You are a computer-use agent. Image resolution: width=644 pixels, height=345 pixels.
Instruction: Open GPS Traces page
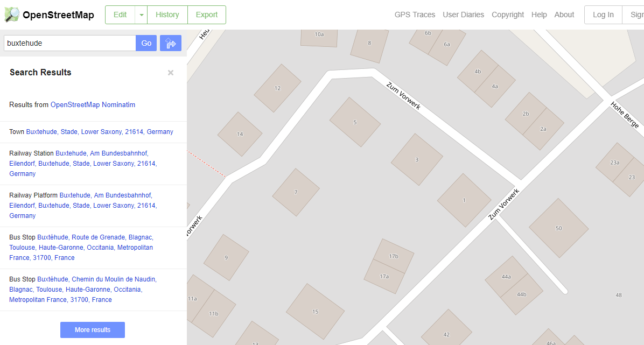tap(415, 15)
